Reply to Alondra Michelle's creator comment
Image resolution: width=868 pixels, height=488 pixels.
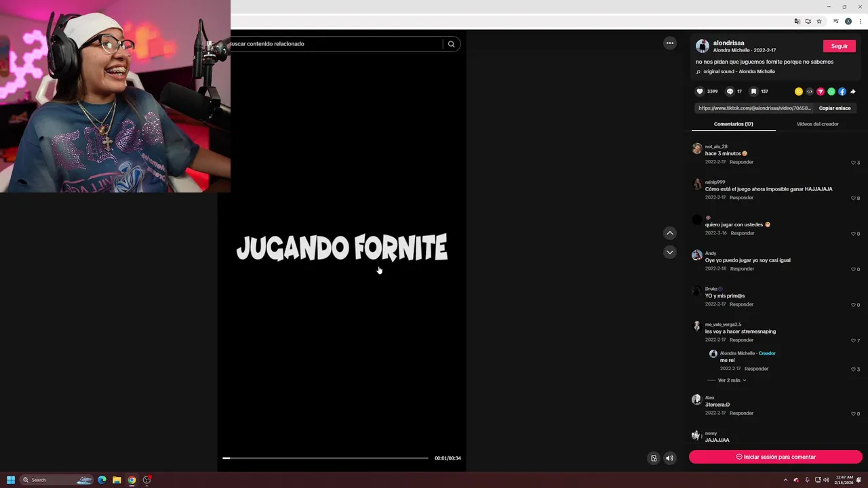(756, 369)
